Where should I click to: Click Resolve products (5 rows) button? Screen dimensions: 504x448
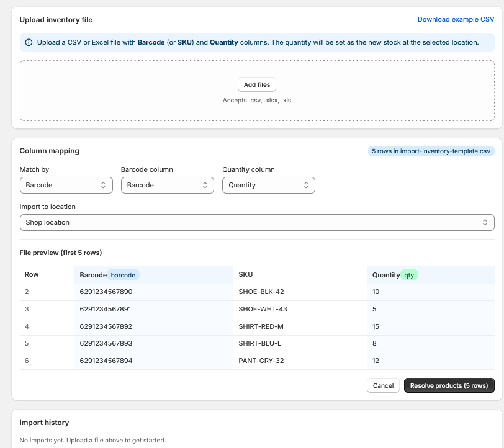tap(449, 385)
